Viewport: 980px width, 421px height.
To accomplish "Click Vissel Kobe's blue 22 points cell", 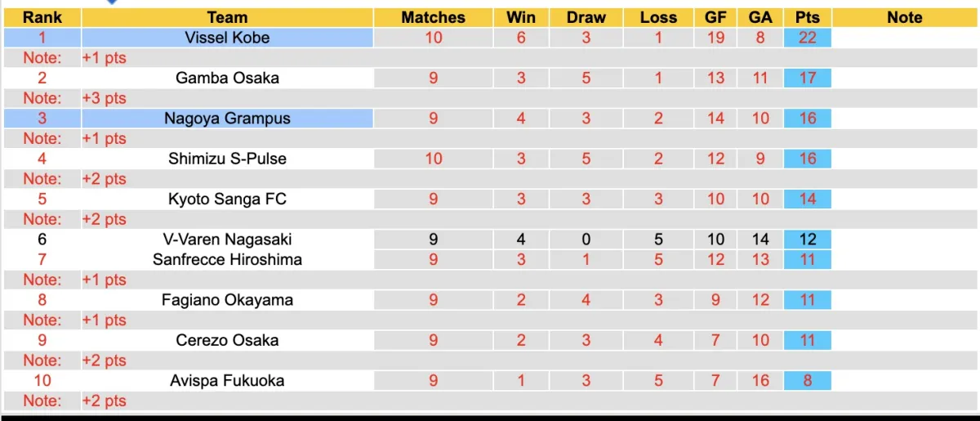I will pyautogui.click(x=807, y=38).
